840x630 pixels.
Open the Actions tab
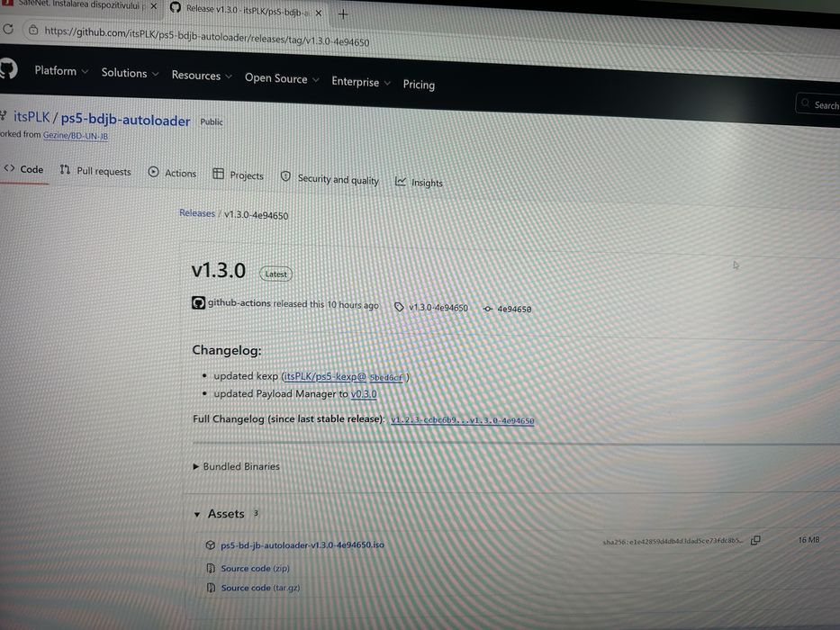[x=173, y=173]
